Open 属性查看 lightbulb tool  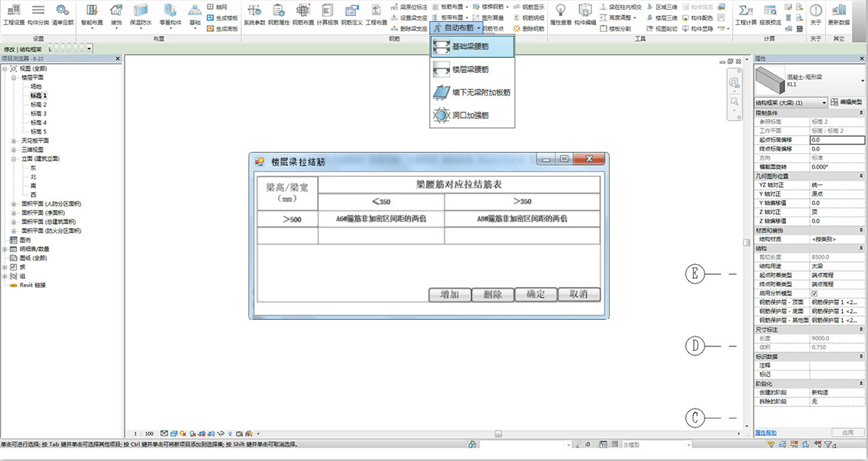point(560,13)
